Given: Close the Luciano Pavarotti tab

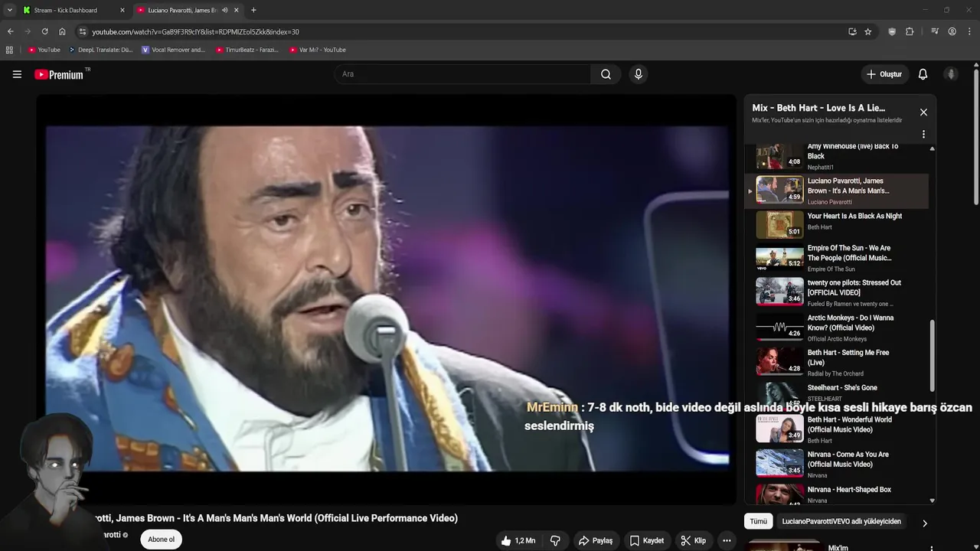Looking at the screenshot, I should click(x=236, y=10).
